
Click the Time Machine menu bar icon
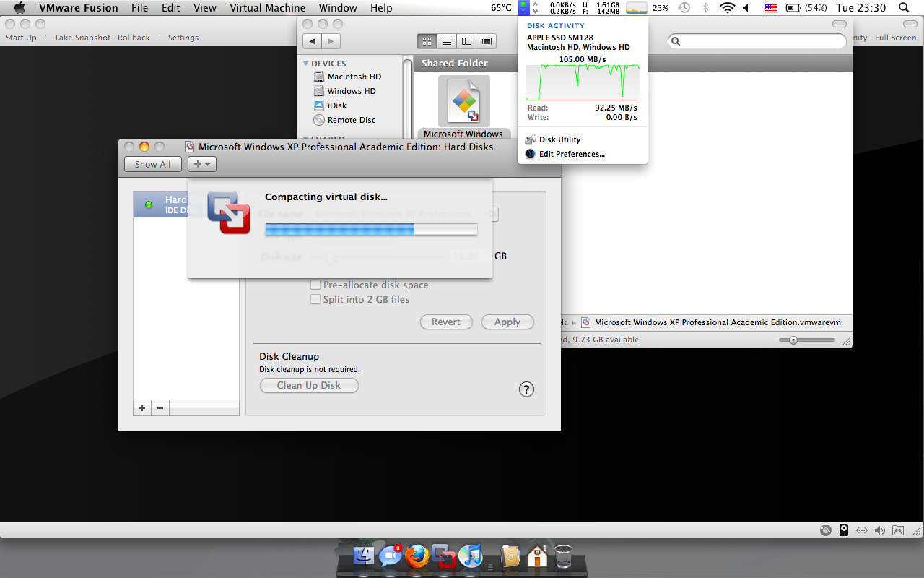pos(684,8)
